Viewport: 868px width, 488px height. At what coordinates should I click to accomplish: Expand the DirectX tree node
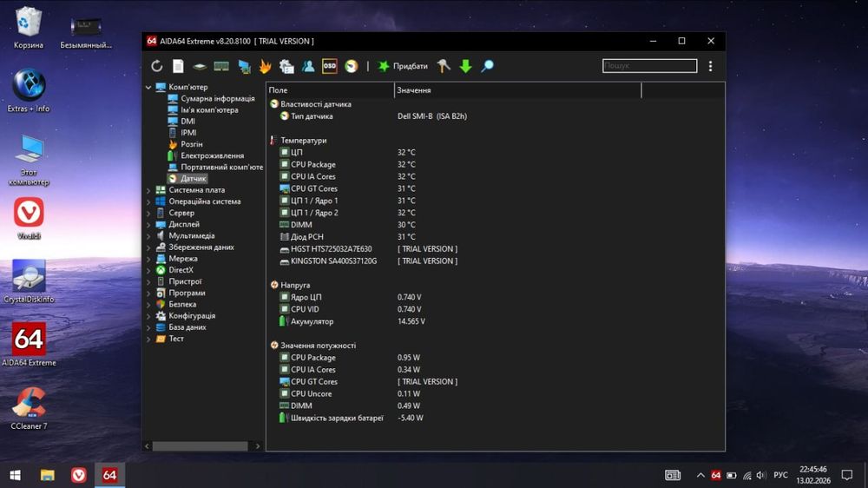click(x=148, y=270)
